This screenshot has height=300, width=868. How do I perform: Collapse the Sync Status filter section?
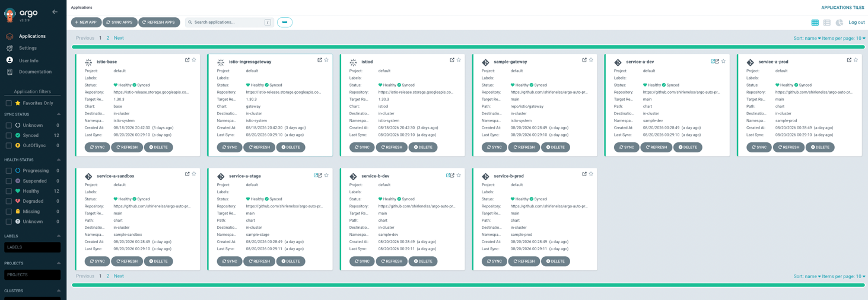point(59,114)
